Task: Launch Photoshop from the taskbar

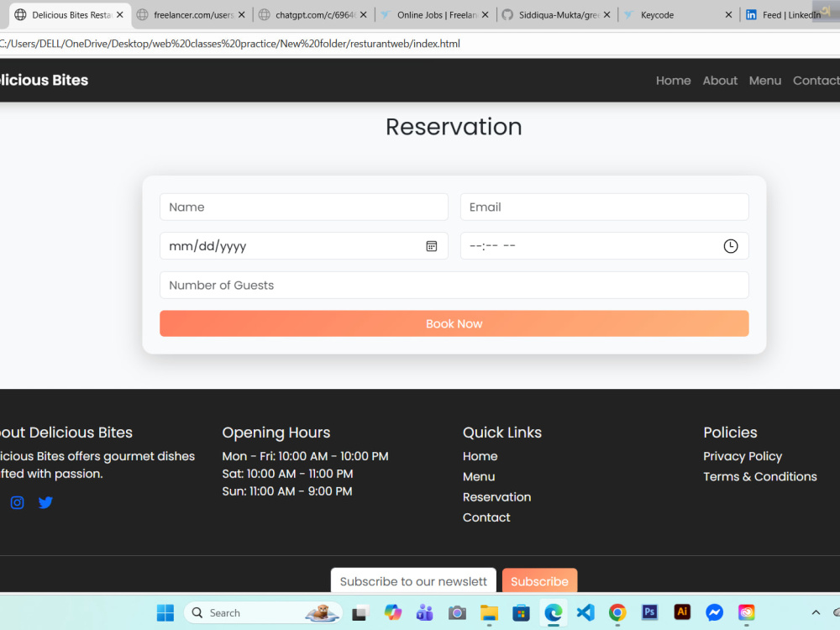Action: (x=650, y=612)
